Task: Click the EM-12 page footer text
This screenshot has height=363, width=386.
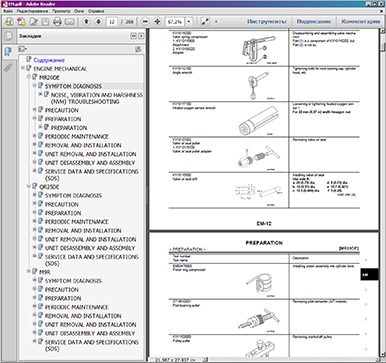Action: pyautogui.click(x=264, y=223)
